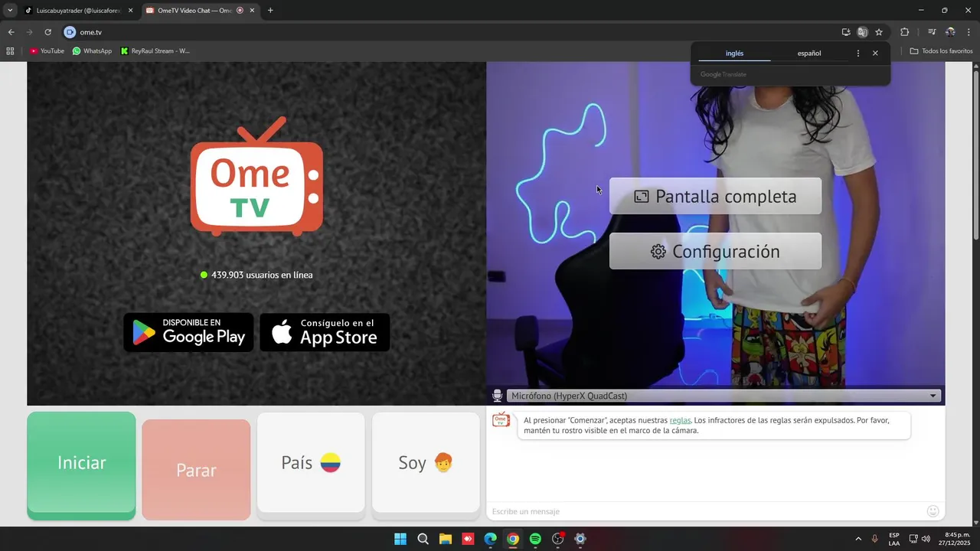The image size is (980, 551).
Task: Open the apps grid icon in bookmarks bar
Action: tap(10, 51)
